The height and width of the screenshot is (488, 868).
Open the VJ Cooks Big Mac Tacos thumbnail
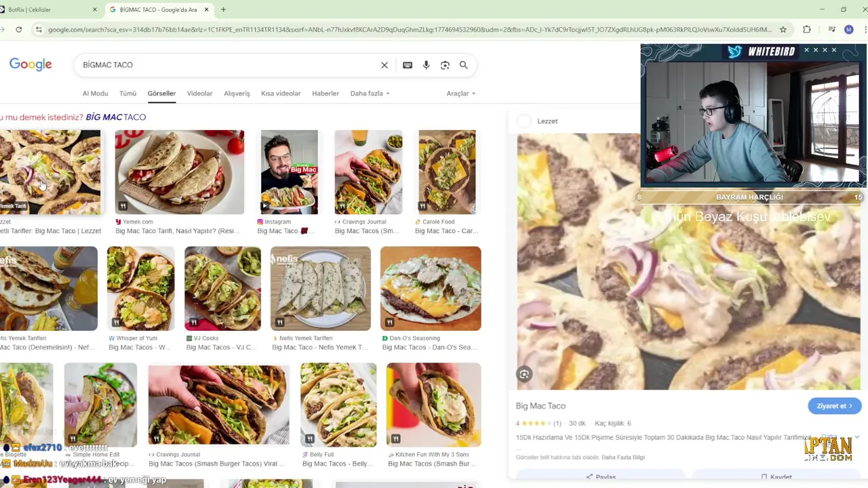click(x=222, y=289)
